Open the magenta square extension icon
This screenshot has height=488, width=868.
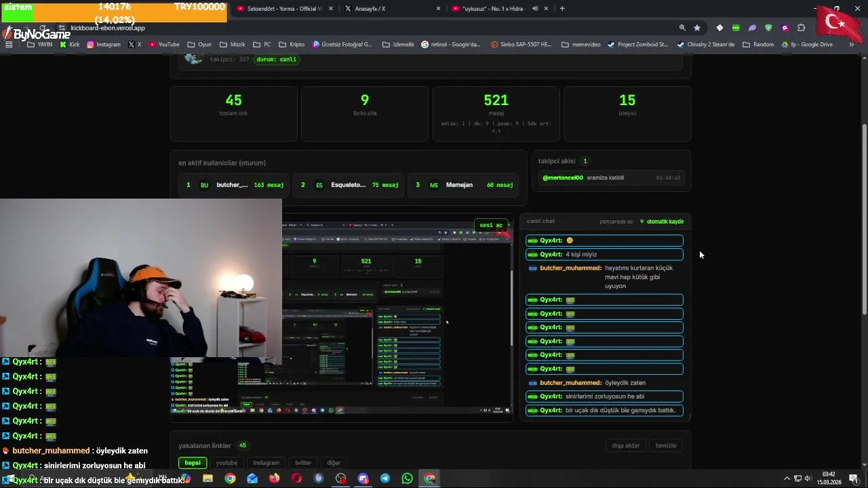[785, 28]
